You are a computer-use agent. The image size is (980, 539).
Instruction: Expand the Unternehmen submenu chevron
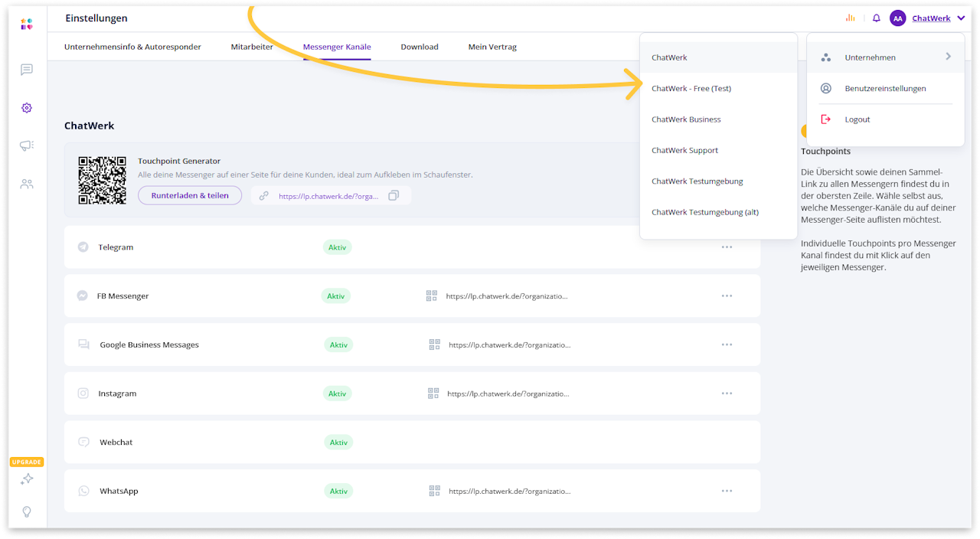(948, 57)
